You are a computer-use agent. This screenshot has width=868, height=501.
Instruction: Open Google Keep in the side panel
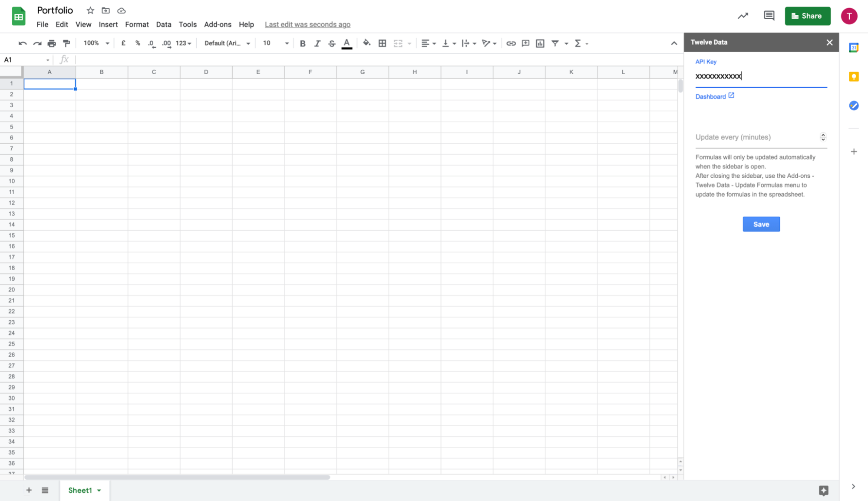tap(853, 77)
